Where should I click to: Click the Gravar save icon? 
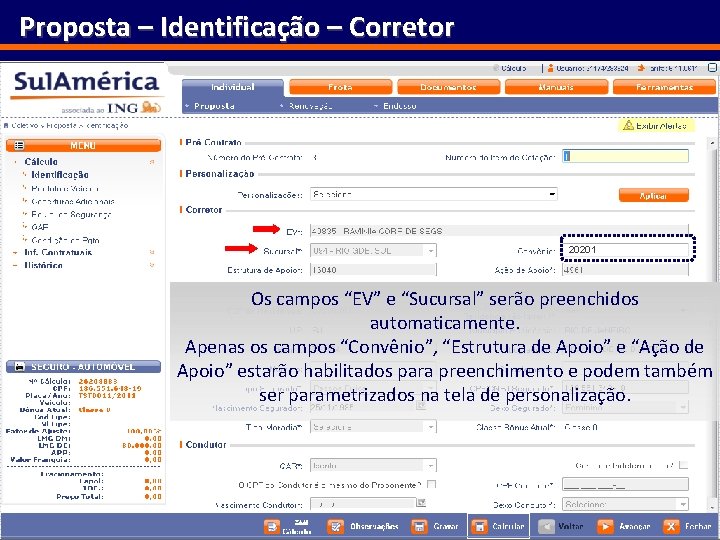click(419, 526)
